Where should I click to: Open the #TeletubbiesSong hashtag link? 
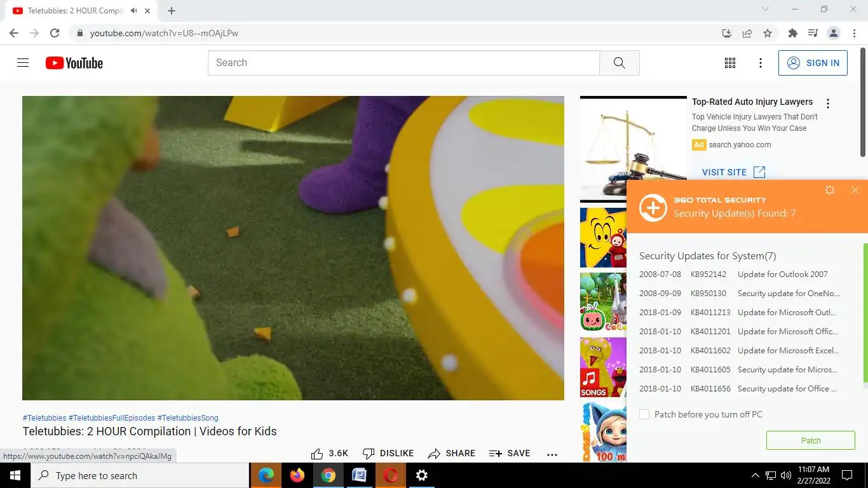tap(188, 418)
